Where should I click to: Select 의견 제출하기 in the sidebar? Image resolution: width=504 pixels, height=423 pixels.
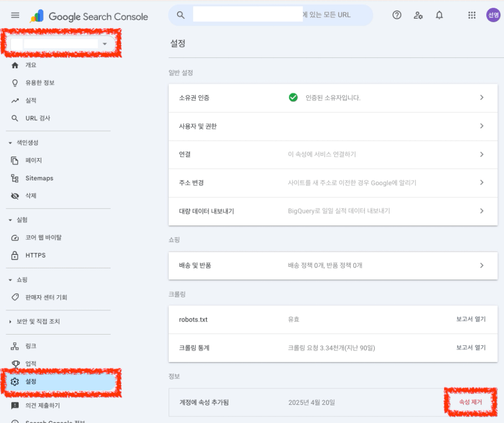pos(42,405)
